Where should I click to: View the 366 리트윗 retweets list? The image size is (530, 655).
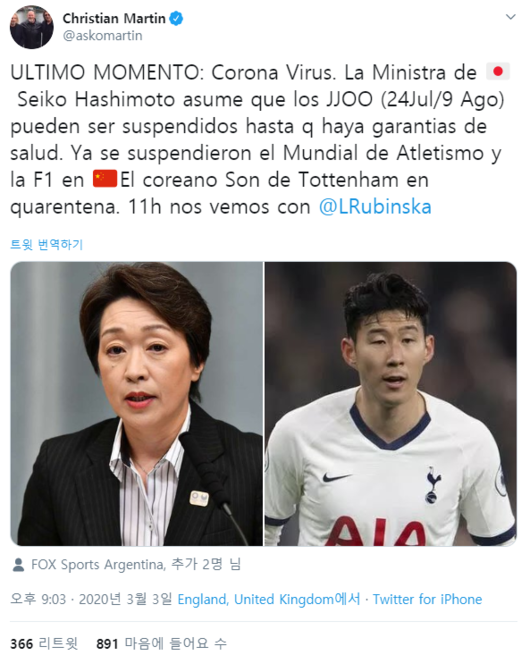44,644
